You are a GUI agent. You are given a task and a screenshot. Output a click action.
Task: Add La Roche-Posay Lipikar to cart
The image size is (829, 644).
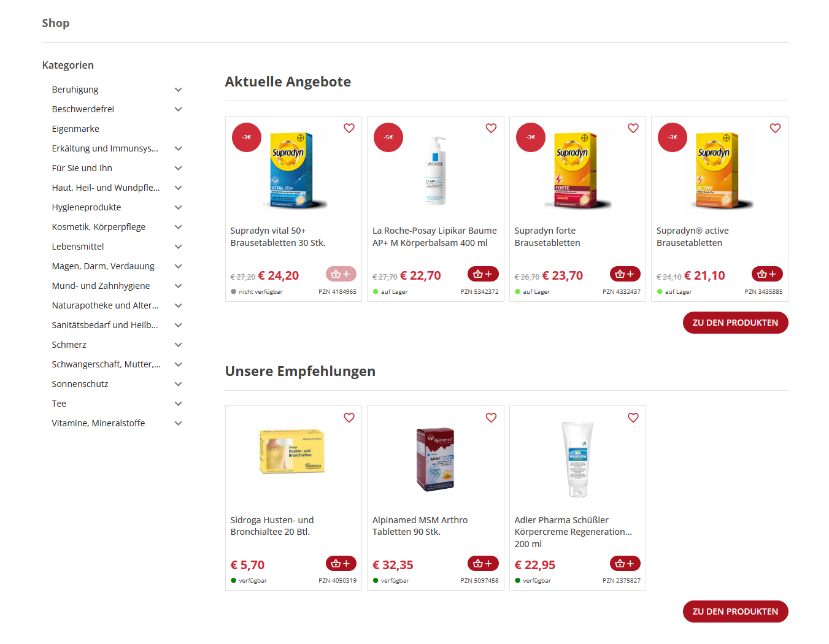point(483,274)
